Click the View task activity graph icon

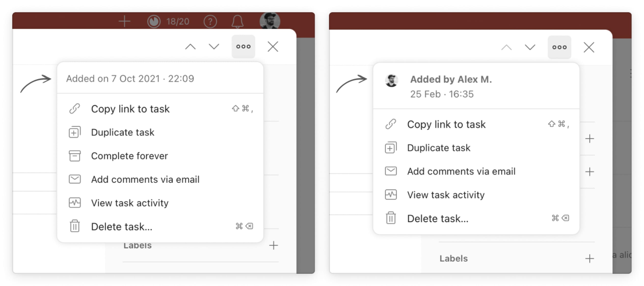point(74,203)
